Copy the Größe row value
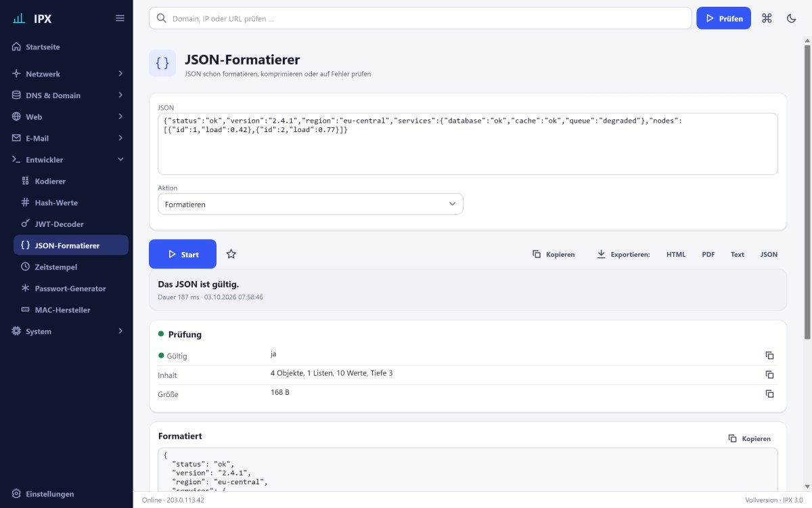Viewport: 812px width, 508px height. pyautogui.click(x=769, y=394)
